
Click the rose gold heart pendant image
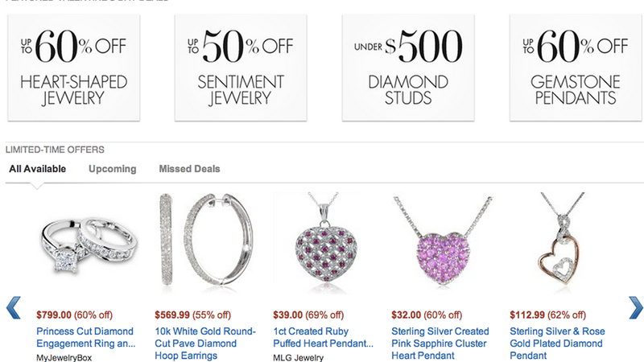[x=560, y=238]
